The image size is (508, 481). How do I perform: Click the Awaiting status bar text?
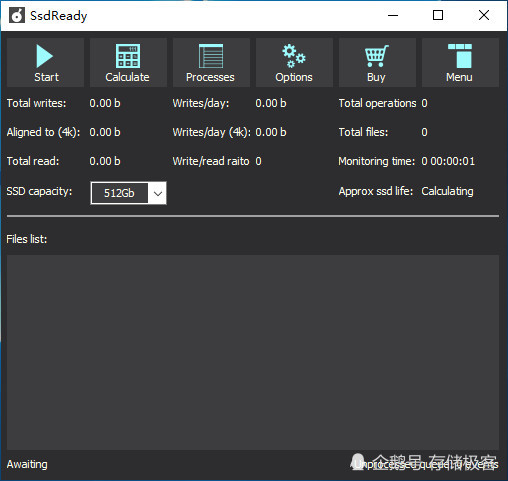pyautogui.click(x=27, y=464)
